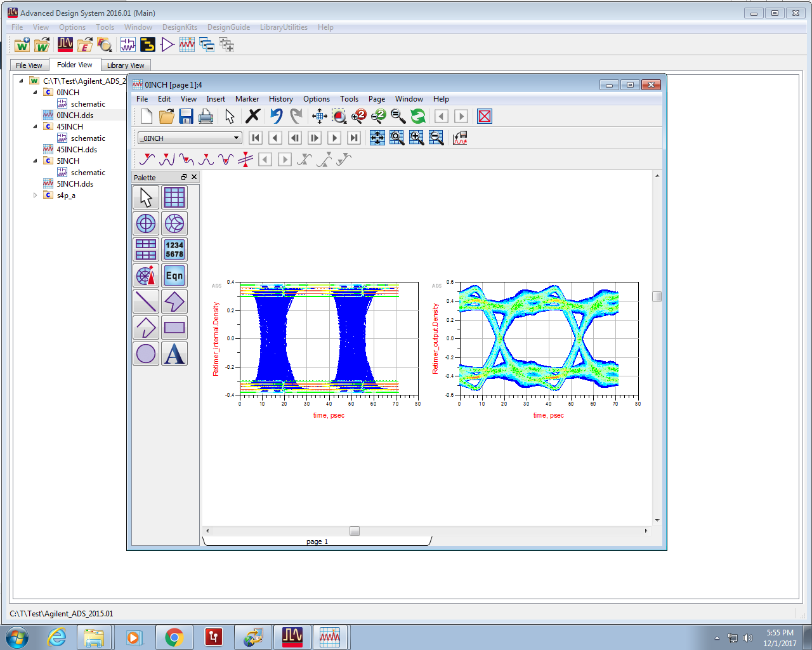This screenshot has width=812, height=650.
Task: Open DesignKits menu in main window
Action: click(x=180, y=27)
